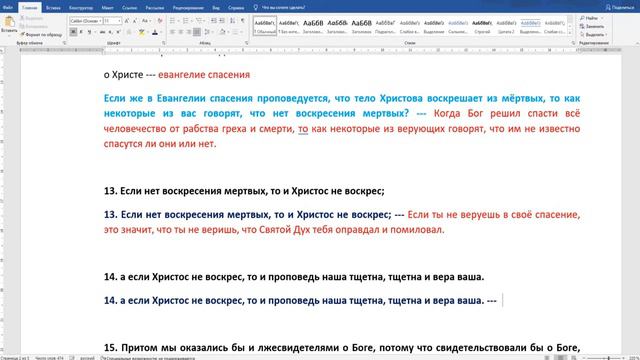Collapse the ribbon with the chevron

pos(636,43)
